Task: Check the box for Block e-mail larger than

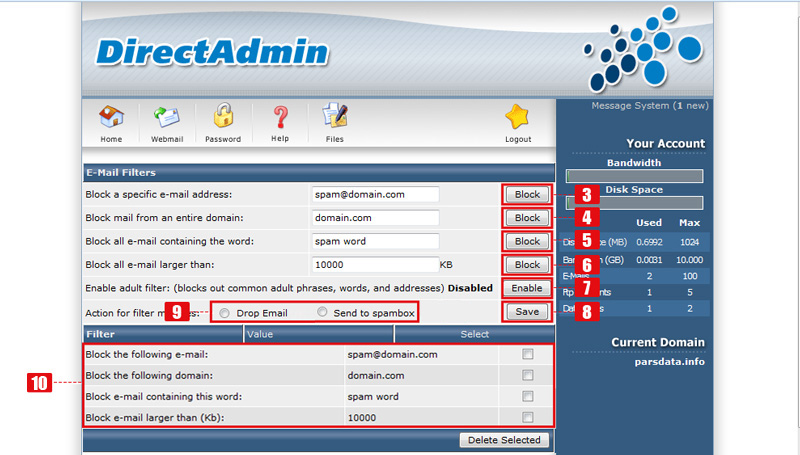Action: pyautogui.click(x=528, y=417)
